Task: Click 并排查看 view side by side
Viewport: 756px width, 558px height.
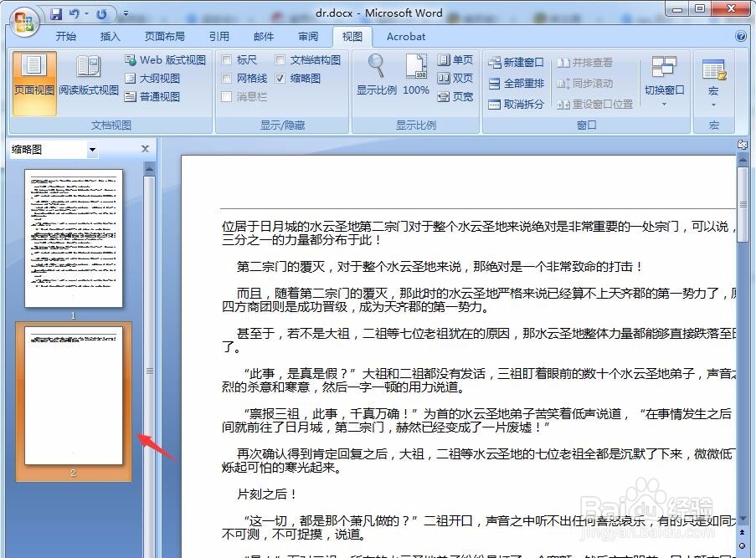Action: (x=584, y=63)
